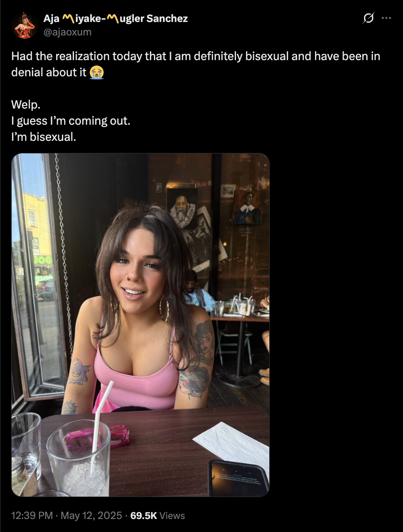Click the second yellow M emoji before 'ugler'
403x532 pixels.
113,18
